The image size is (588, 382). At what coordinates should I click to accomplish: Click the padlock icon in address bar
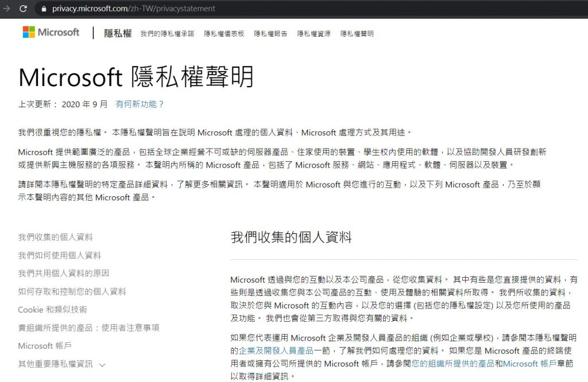tap(44, 9)
